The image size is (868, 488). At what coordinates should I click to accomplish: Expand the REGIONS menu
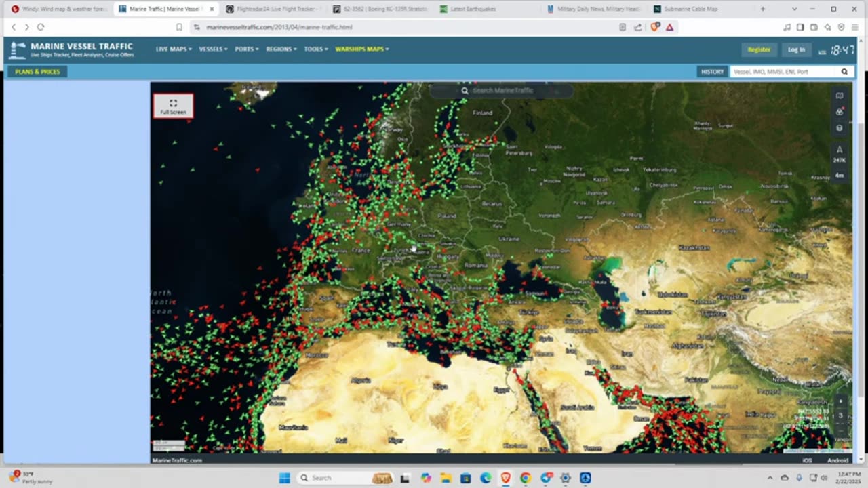coord(281,49)
